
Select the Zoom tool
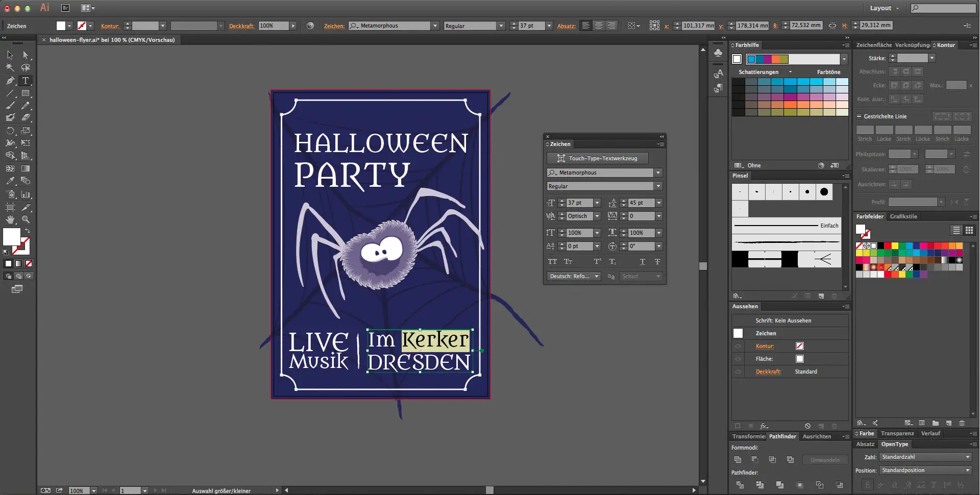[25, 218]
